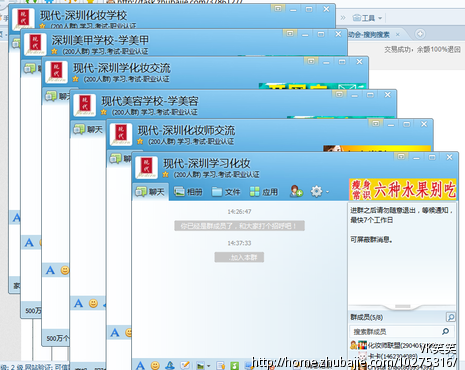Open the 相册 album tab in front window
Image resolution: width=465 pixels, height=370 pixels.
188,192
